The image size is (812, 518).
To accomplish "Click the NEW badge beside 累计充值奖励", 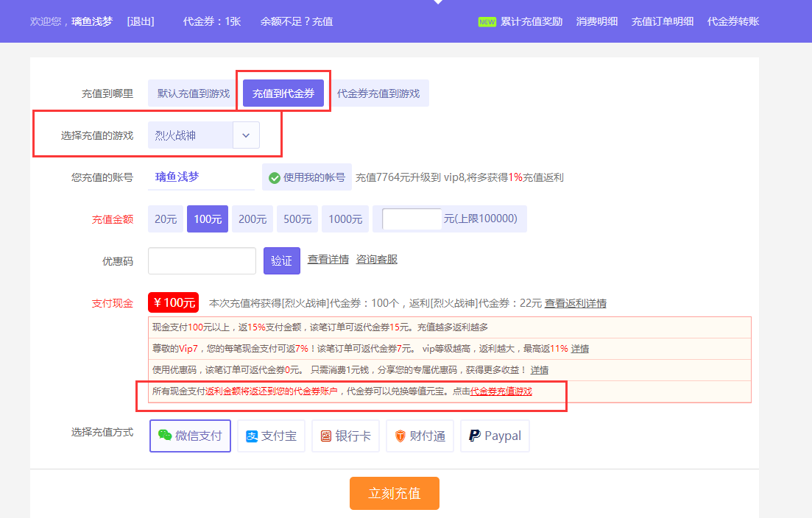I will pos(487,21).
